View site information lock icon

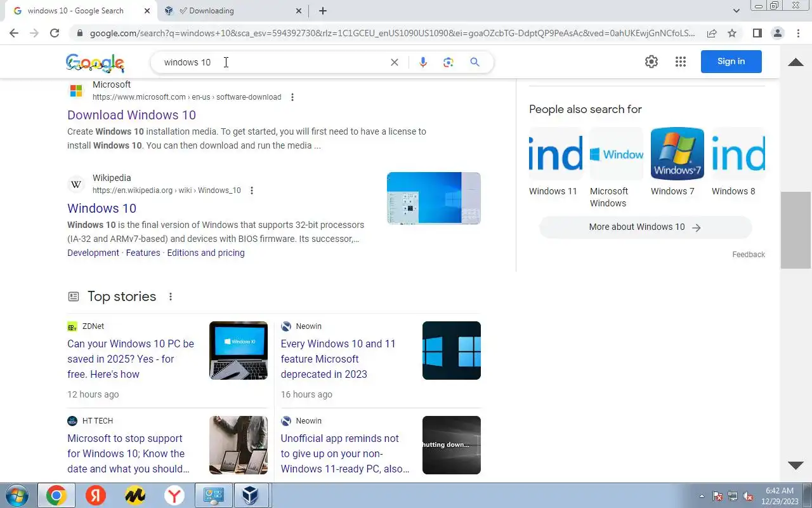[x=79, y=33]
